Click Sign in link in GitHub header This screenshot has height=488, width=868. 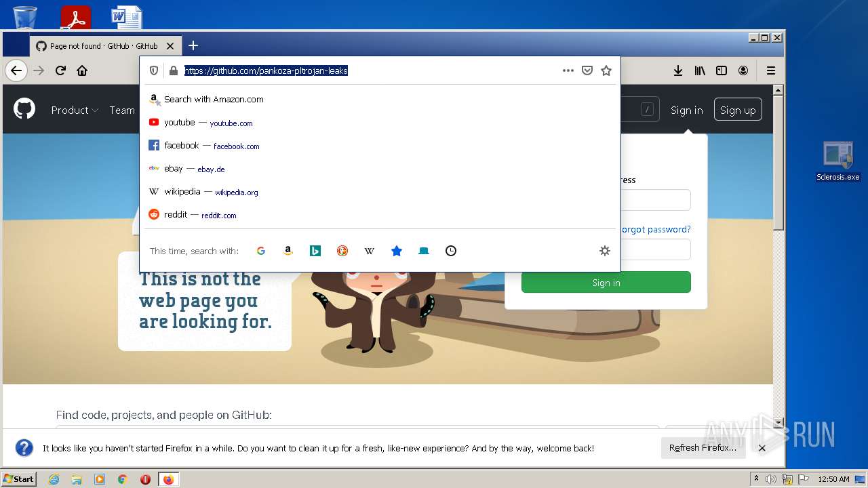coord(686,110)
